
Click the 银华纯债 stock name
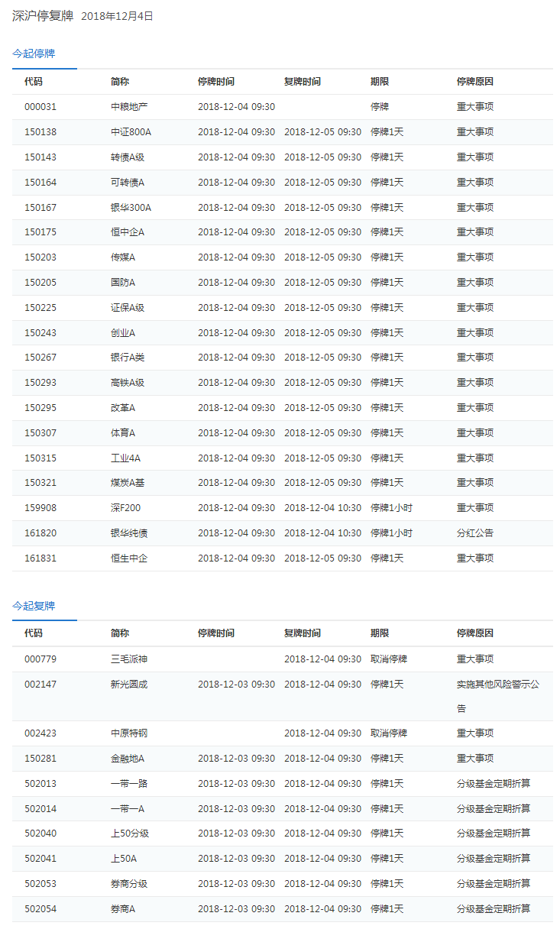(129, 533)
